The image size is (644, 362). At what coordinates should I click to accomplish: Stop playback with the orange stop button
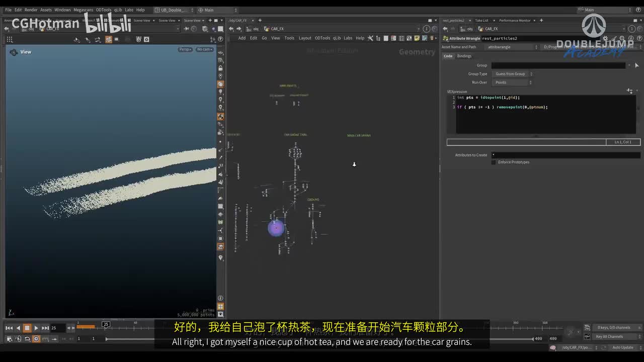(x=27, y=328)
